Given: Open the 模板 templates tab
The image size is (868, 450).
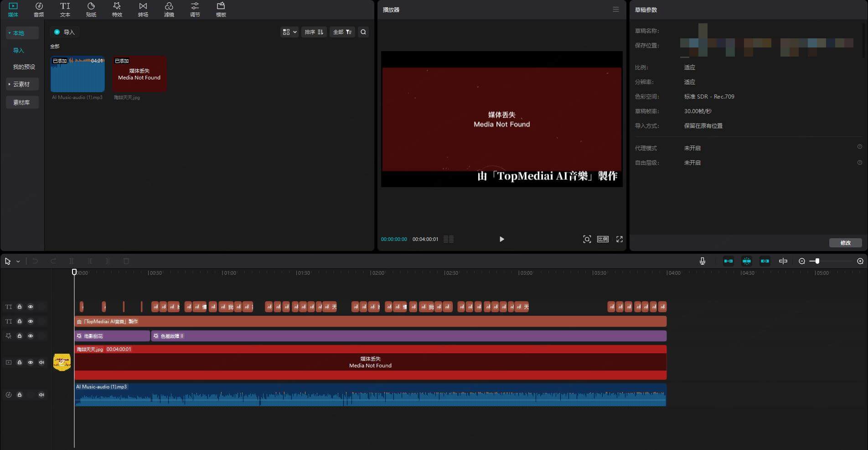Looking at the screenshot, I should pos(221,10).
